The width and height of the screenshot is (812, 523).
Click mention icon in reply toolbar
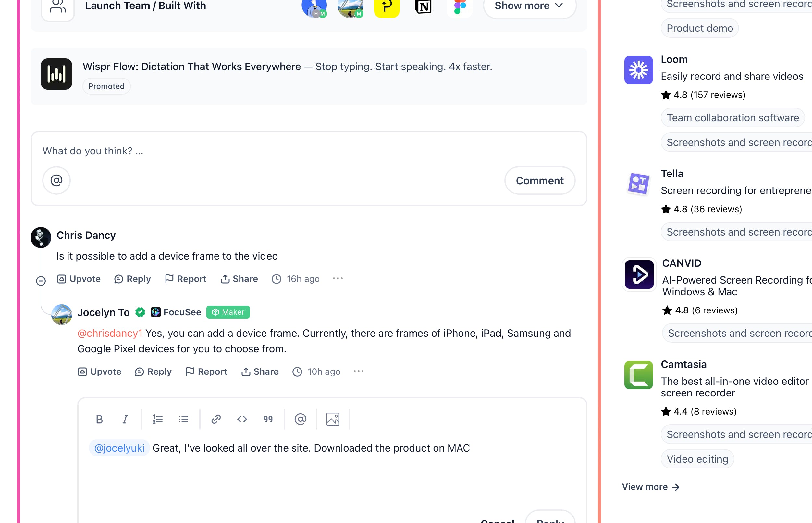coord(300,420)
